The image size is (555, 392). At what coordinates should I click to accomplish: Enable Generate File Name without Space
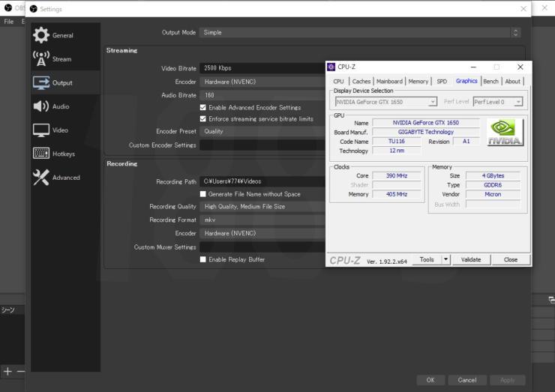pos(202,194)
